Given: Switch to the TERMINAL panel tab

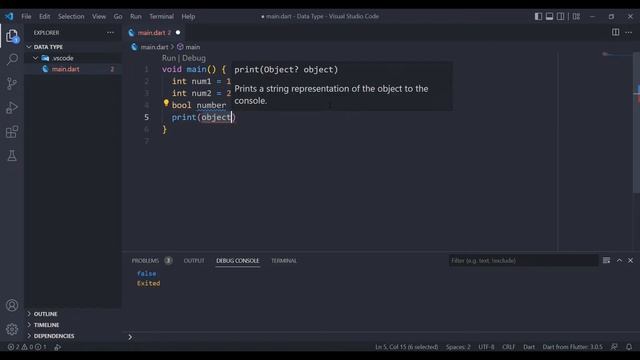Looking at the screenshot, I should (x=284, y=260).
